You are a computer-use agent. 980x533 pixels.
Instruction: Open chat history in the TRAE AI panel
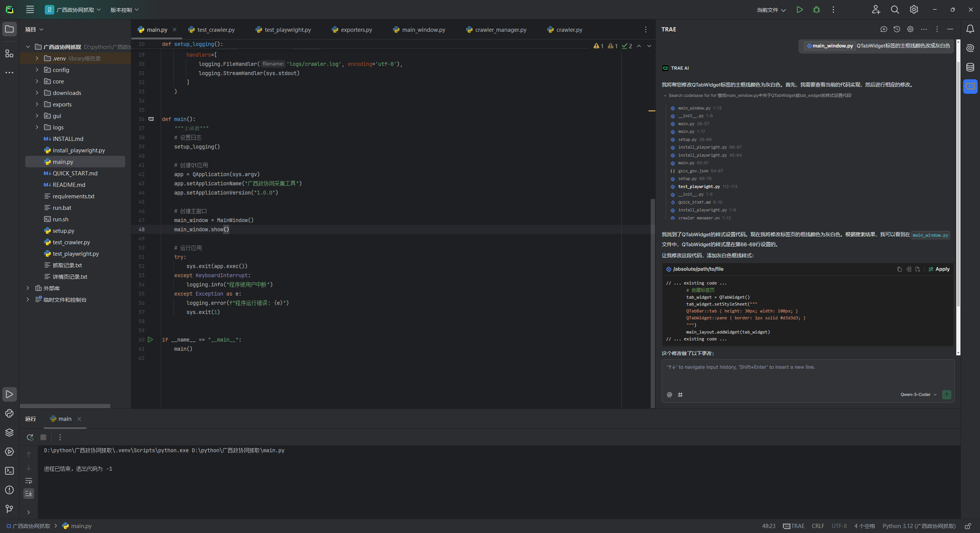pyautogui.click(x=897, y=29)
